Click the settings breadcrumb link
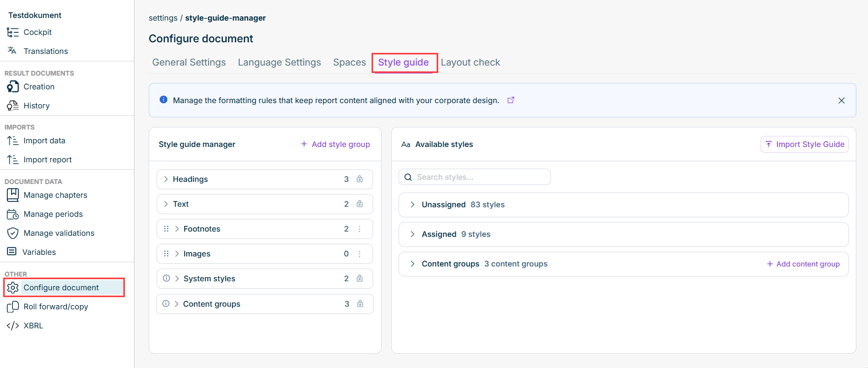 point(163,18)
